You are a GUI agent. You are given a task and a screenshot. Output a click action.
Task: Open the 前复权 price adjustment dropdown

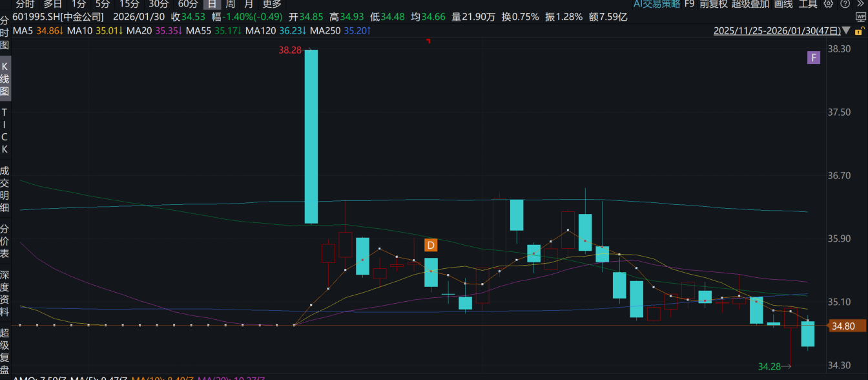click(714, 4)
